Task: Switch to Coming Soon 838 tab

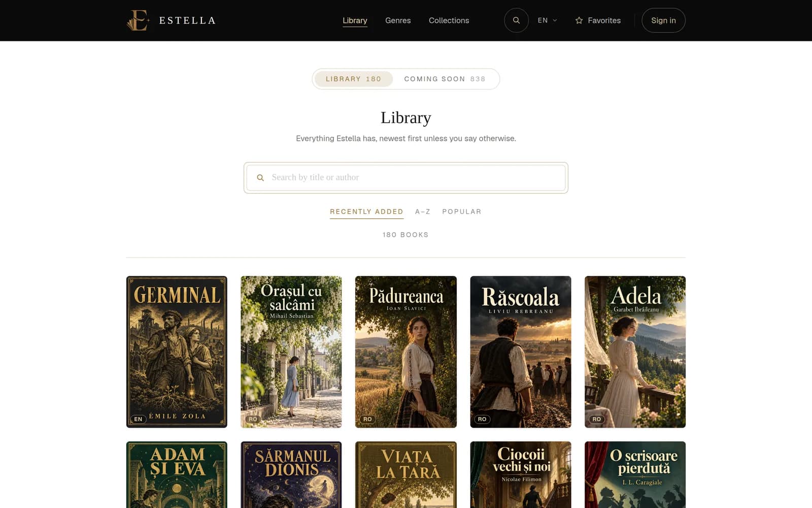Action: click(x=445, y=79)
